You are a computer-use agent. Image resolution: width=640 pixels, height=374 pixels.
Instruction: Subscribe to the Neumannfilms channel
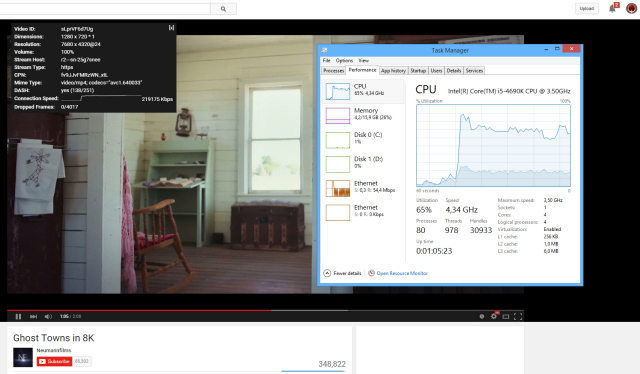tap(54, 361)
